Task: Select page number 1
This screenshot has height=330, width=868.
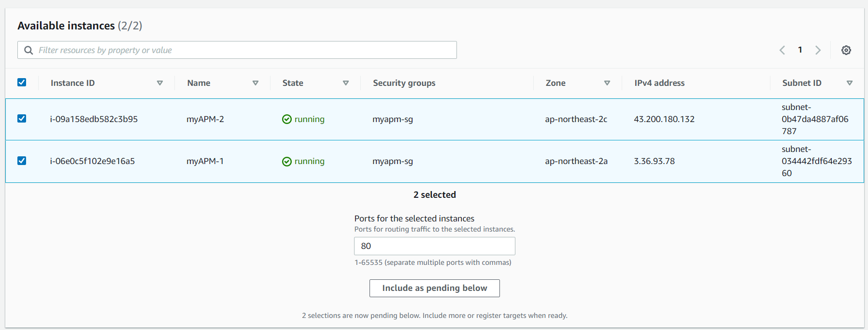Action: tap(800, 50)
